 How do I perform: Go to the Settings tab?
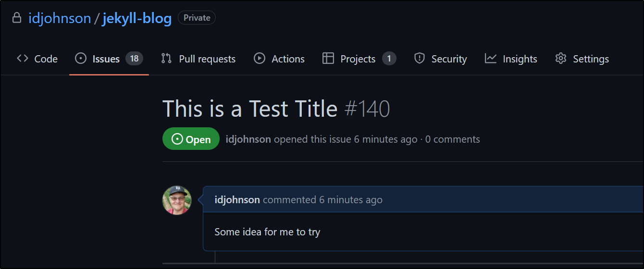coord(582,59)
